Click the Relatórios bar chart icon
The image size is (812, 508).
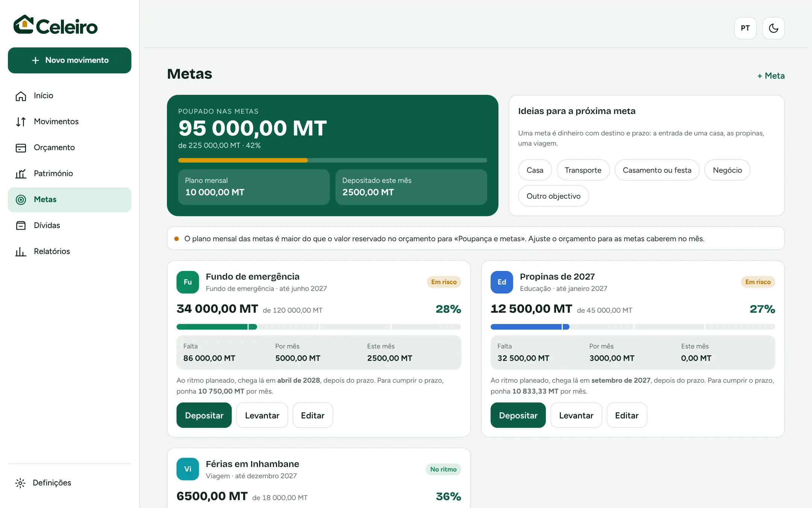(21, 252)
